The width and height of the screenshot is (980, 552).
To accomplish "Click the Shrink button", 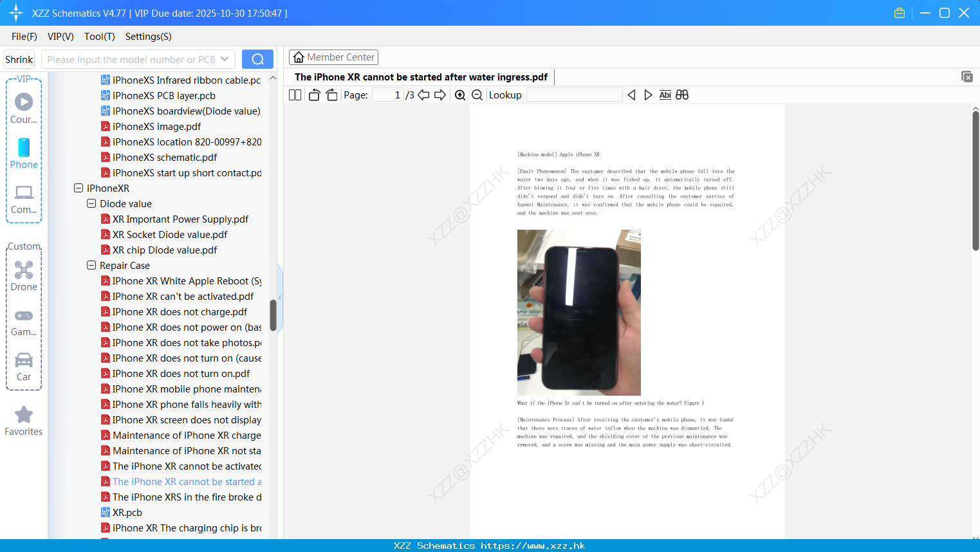I will coord(19,59).
